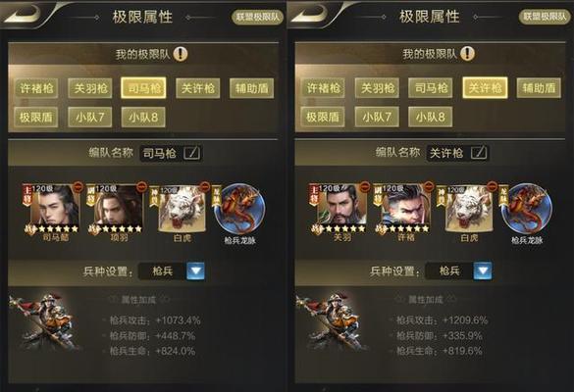
Task: Edit team name 关许枪 with pencil icon
Action: pyautogui.click(x=479, y=153)
